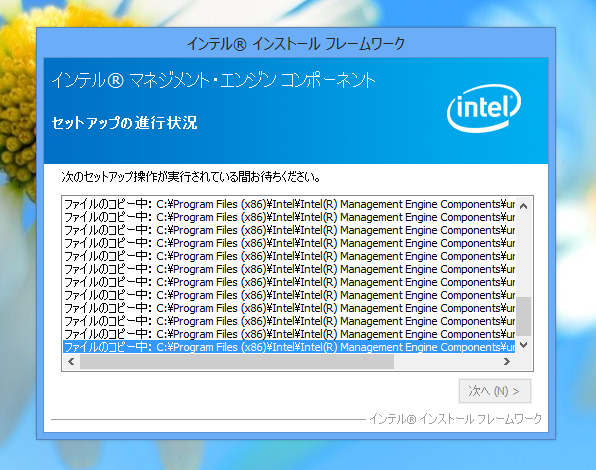
Task: Click the horizontal scrollbar thumb in log list
Action: (237, 361)
